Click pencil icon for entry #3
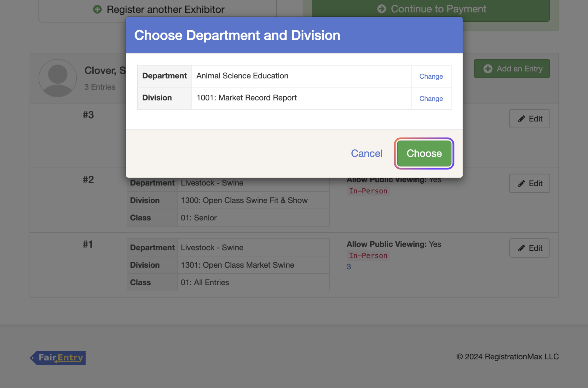This screenshot has width=588, height=388. point(521,119)
